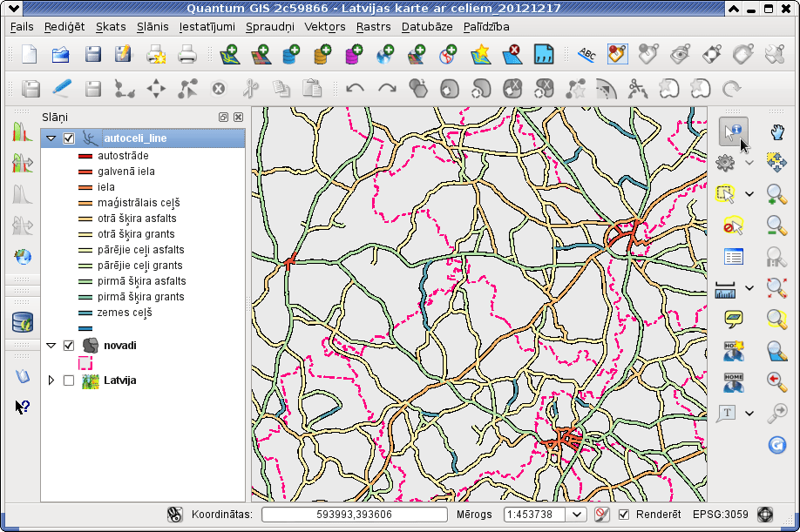Click the What's This help cursor icon
Image resolution: width=800 pixels, height=532 pixels.
(22, 407)
